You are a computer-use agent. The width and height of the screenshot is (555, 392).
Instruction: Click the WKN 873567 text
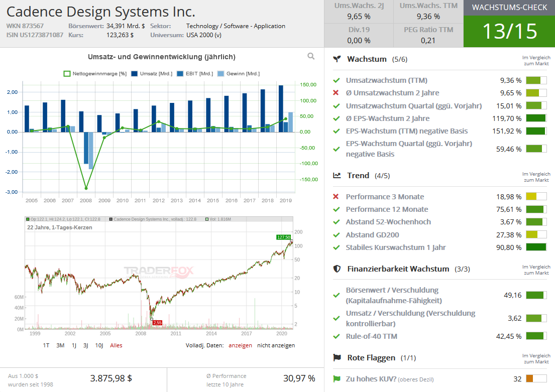[x=25, y=26]
